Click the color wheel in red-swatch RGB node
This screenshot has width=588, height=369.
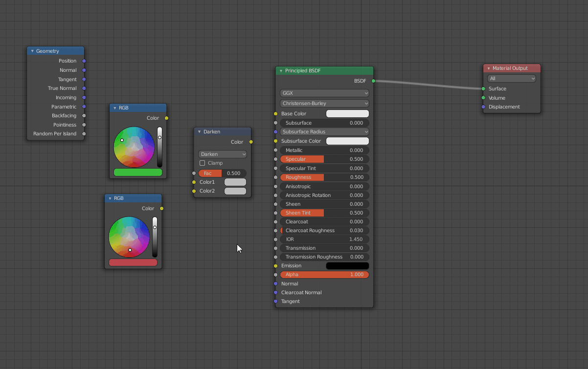pos(129,237)
